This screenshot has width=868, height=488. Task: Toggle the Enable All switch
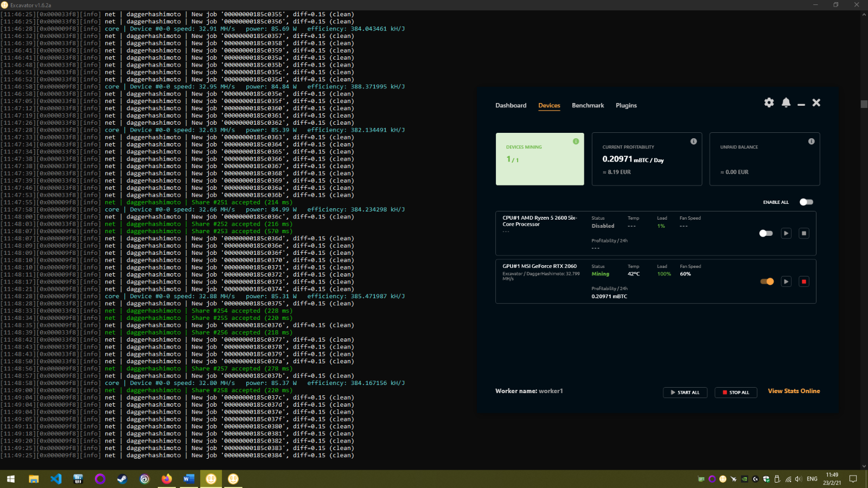(806, 202)
